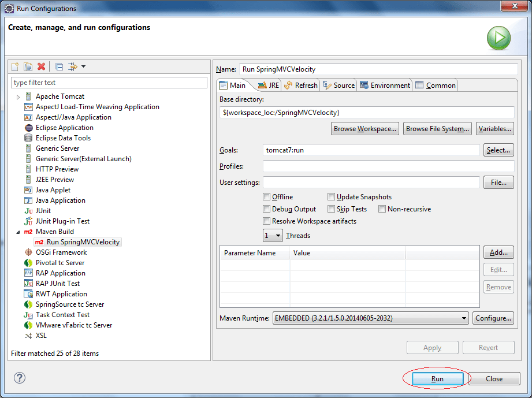Viewport: 532px width, 398px height.
Task: Switch to the Refresh tab
Action: [x=301, y=85]
